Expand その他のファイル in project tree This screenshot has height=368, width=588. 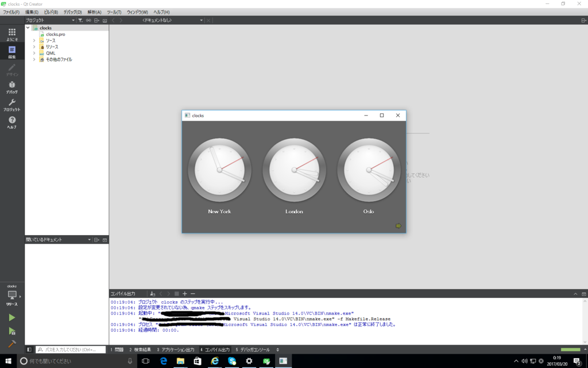pyautogui.click(x=34, y=59)
